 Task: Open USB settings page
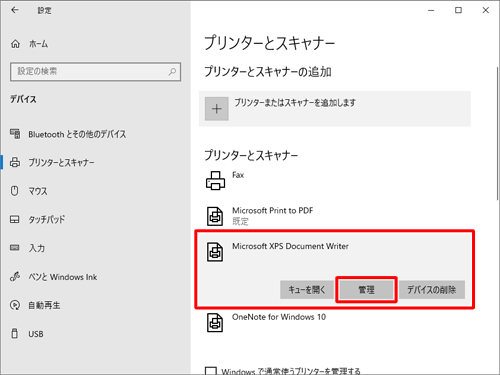[x=36, y=334]
